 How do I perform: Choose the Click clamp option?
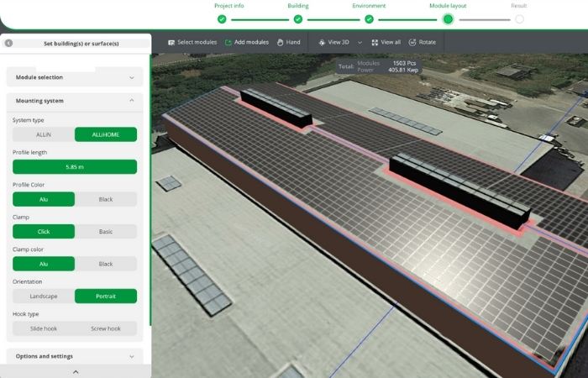pyautogui.click(x=44, y=231)
